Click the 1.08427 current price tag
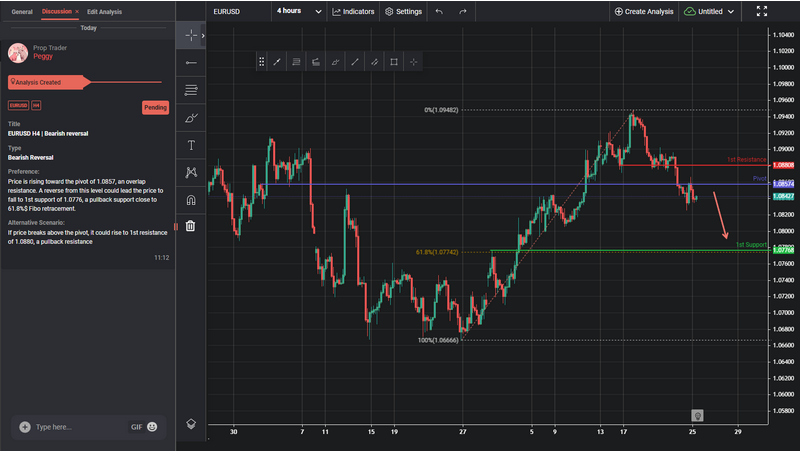The width and height of the screenshot is (801, 451). point(783,196)
